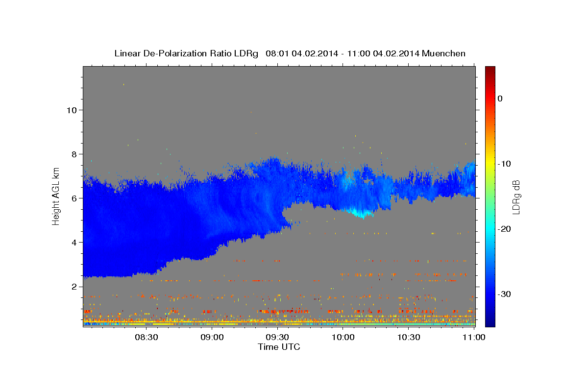Click the plot title 'Linear De-Polarization Ratio LDRg'
588x392 pixels.
tap(186, 53)
